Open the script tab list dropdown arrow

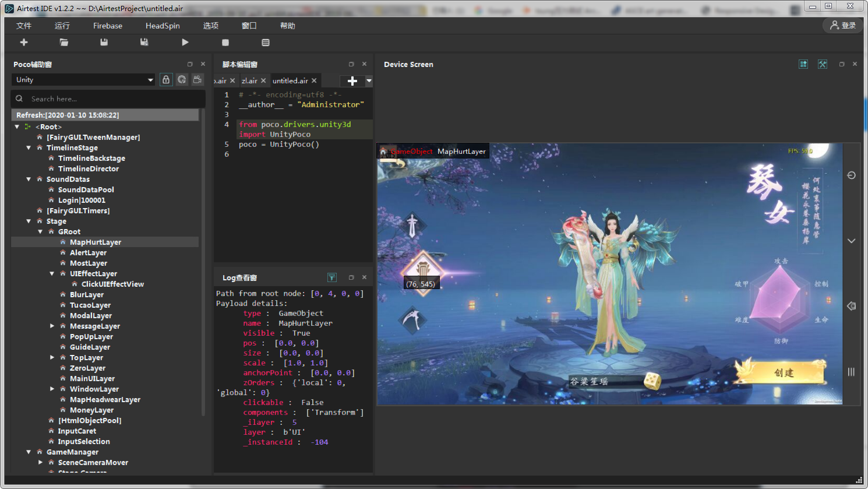click(x=369, y=81)
